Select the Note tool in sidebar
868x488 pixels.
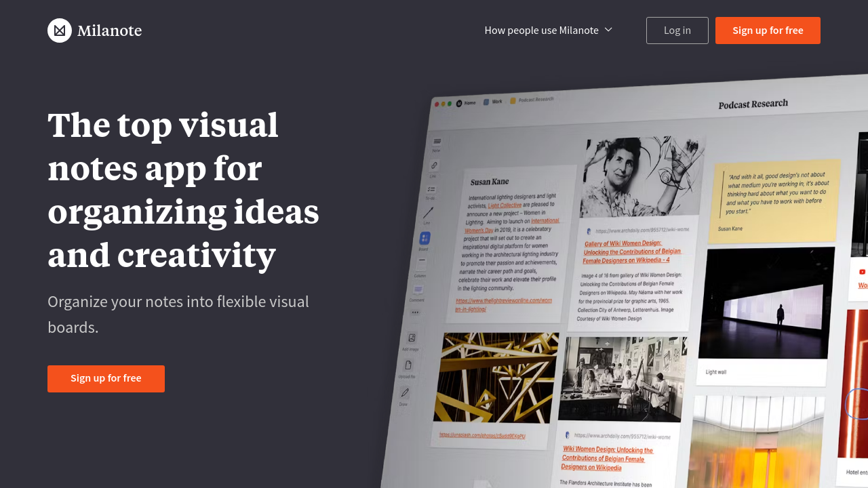437,142
